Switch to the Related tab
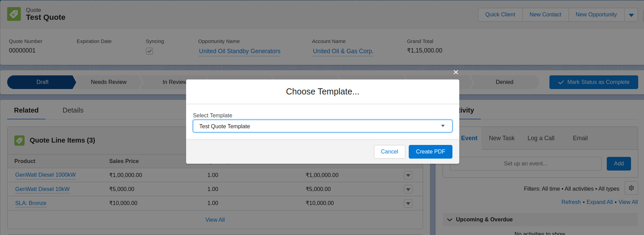Screen dimensions: 644x235 [x=26, y=110]
